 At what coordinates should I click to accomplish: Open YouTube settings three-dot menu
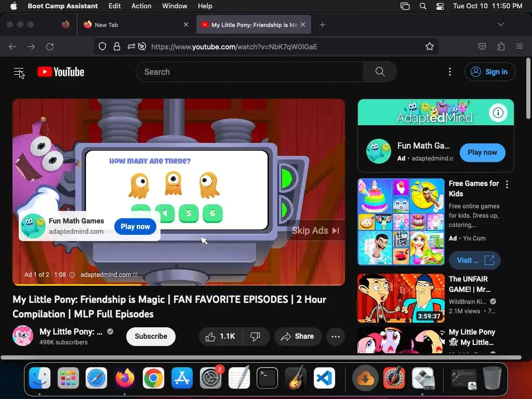(450, 72)
